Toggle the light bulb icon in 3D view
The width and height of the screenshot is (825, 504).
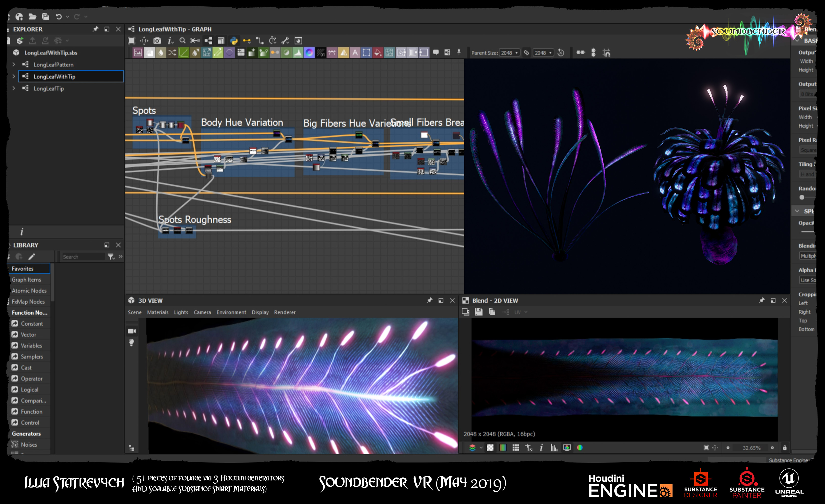(x=132, y=343)
